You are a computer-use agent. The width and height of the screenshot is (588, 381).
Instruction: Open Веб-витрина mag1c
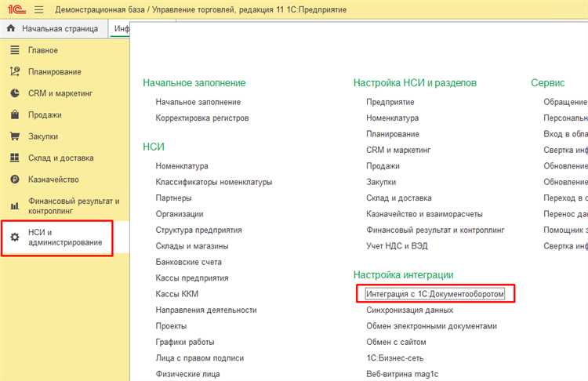coord(402,374)
